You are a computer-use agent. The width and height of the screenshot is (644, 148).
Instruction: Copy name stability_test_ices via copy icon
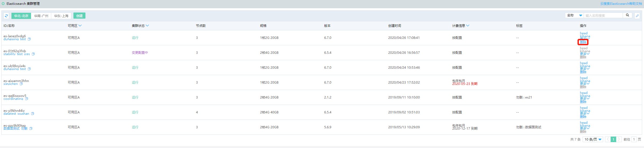click(33, 54)
